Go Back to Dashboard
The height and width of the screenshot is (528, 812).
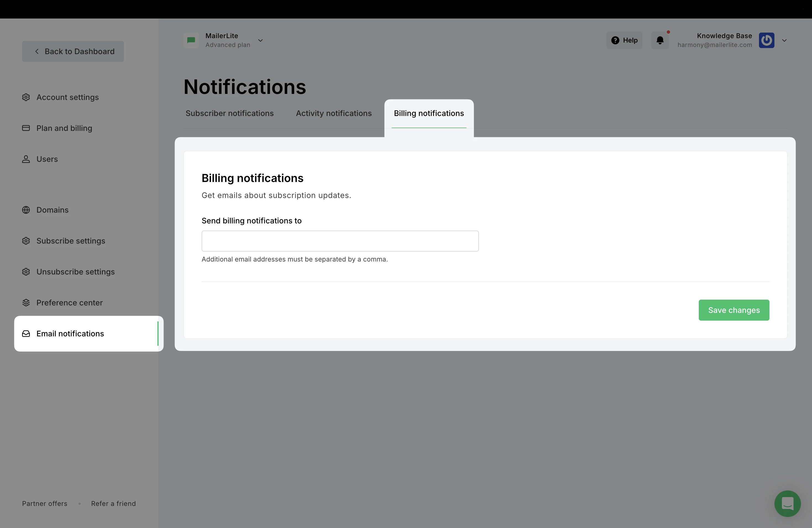(73, 51)
